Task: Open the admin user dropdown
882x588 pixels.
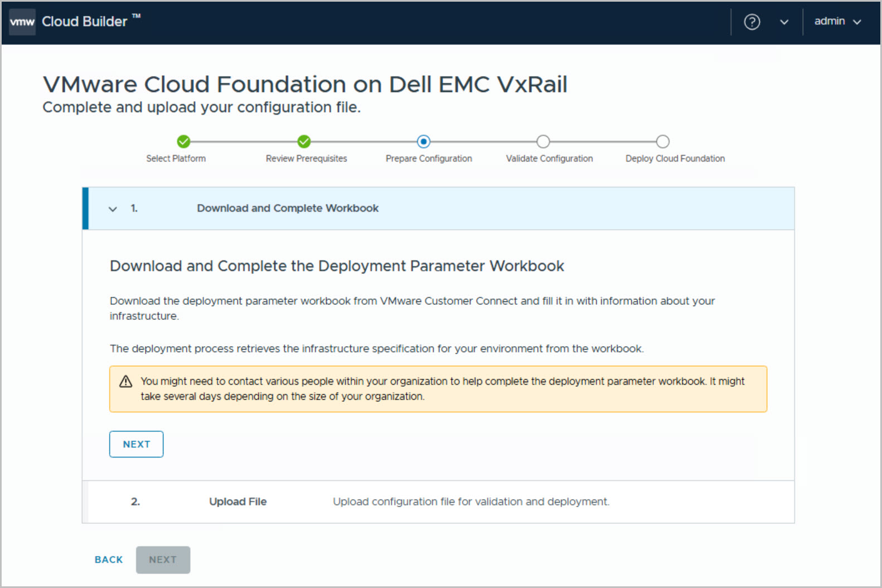Action: pyautogui.click(x=837, y=22)
